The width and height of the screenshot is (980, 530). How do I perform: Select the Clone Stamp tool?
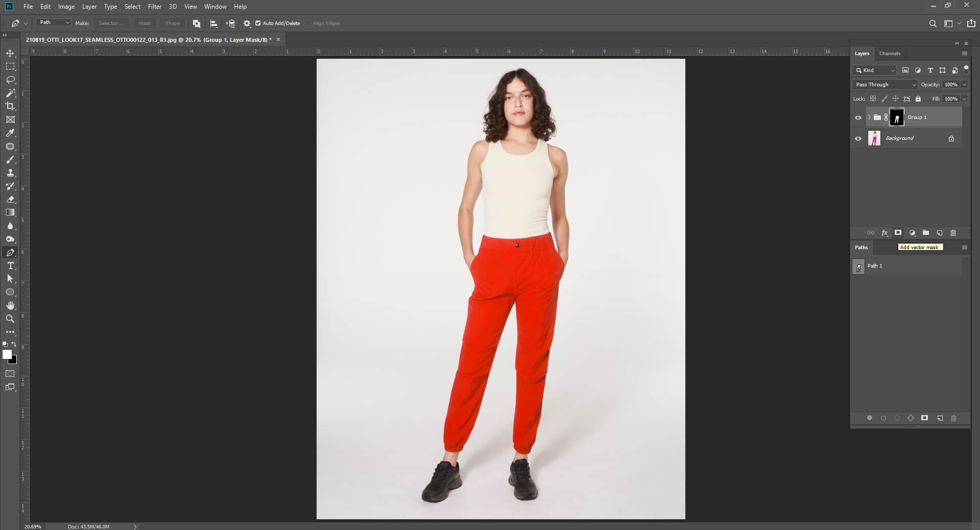[10, 173]
